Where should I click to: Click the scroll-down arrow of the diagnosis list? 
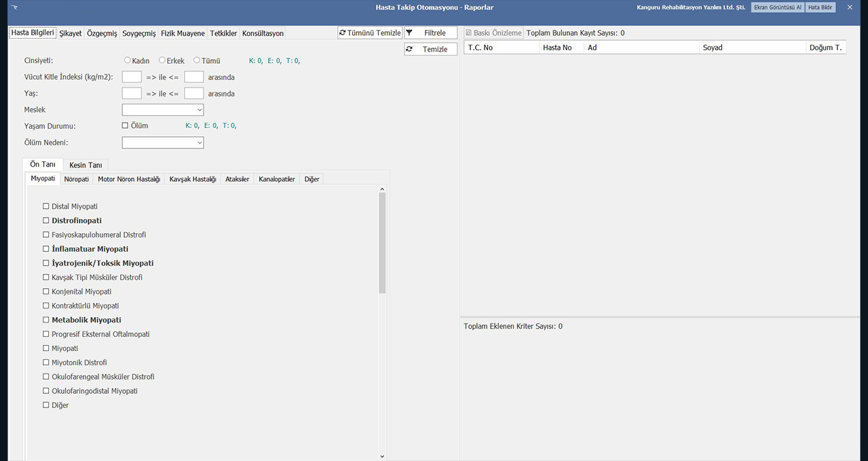[382, 456]
